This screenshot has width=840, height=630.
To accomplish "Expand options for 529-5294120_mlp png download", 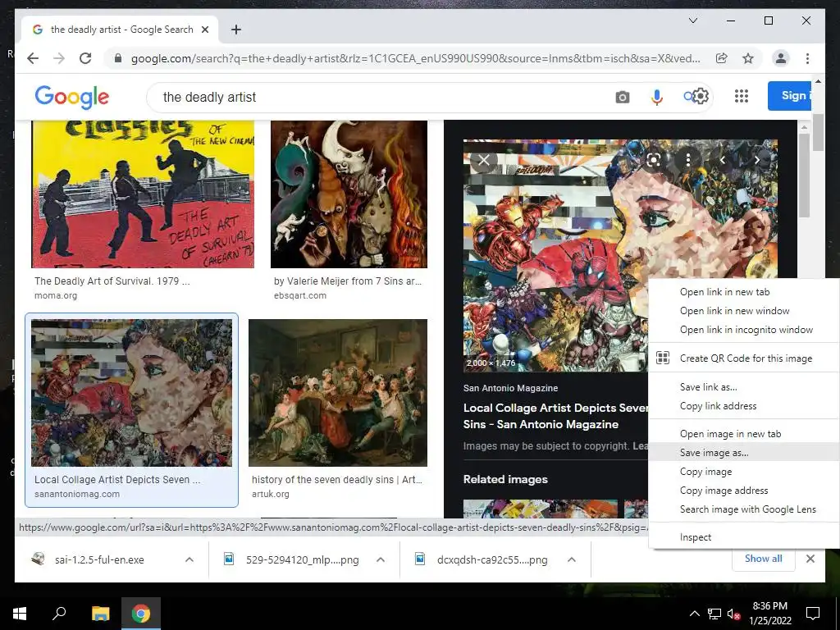I will (381, 559).
